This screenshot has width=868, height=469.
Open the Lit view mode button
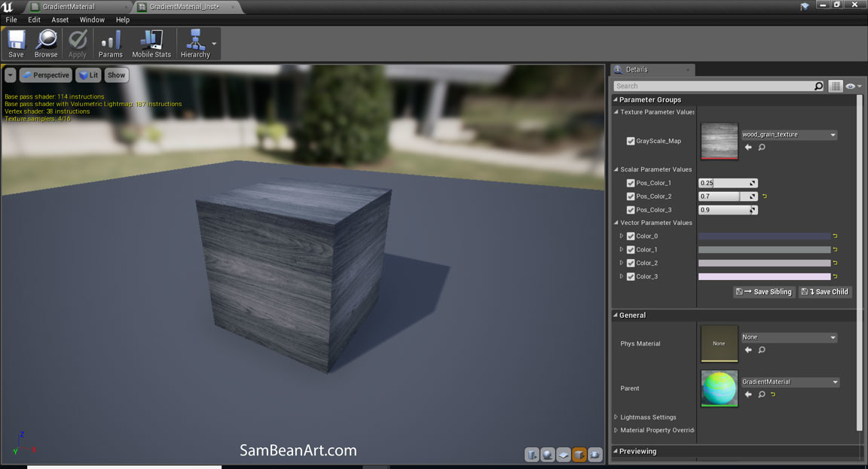89,75
